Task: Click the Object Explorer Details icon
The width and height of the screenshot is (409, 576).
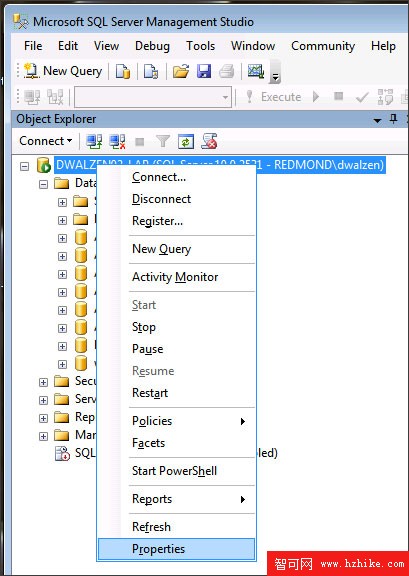Action: point(209,141)
